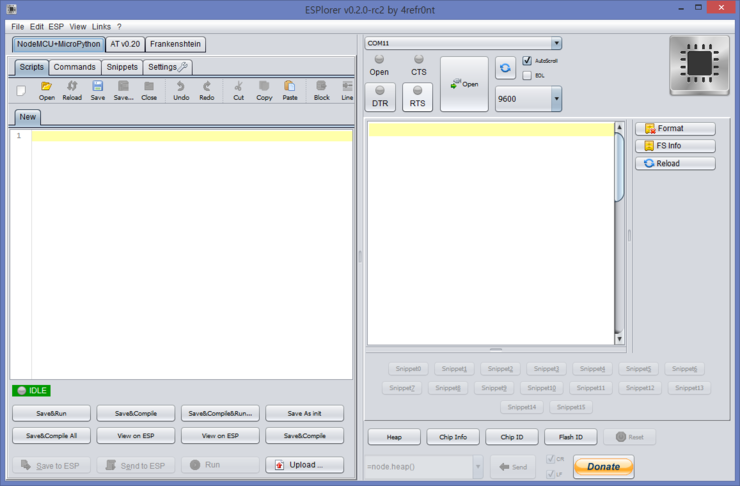Click the CTS indicator light

[419, 59]
